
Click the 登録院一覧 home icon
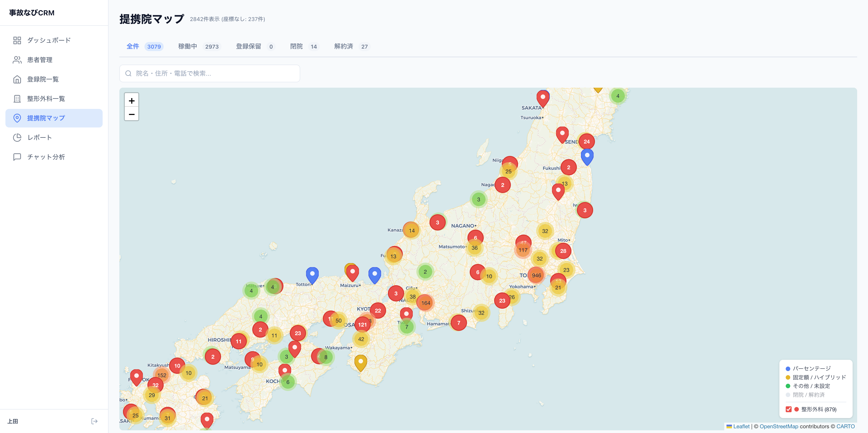click(x=17, y=79)
